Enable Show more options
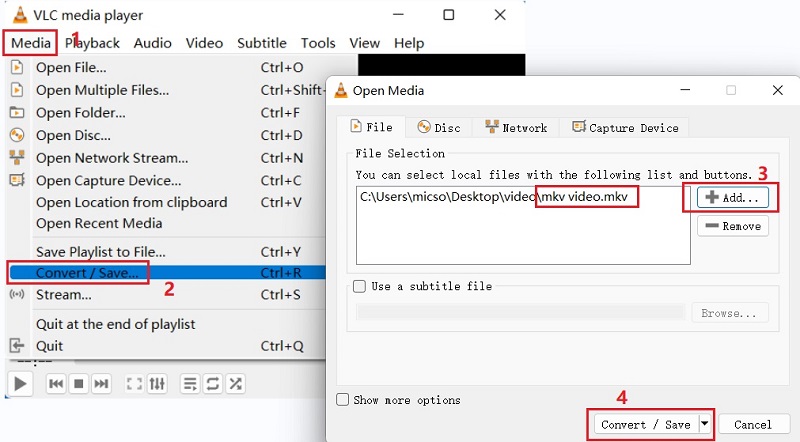This screenshot has width=800, height=442. coord(342,400)
